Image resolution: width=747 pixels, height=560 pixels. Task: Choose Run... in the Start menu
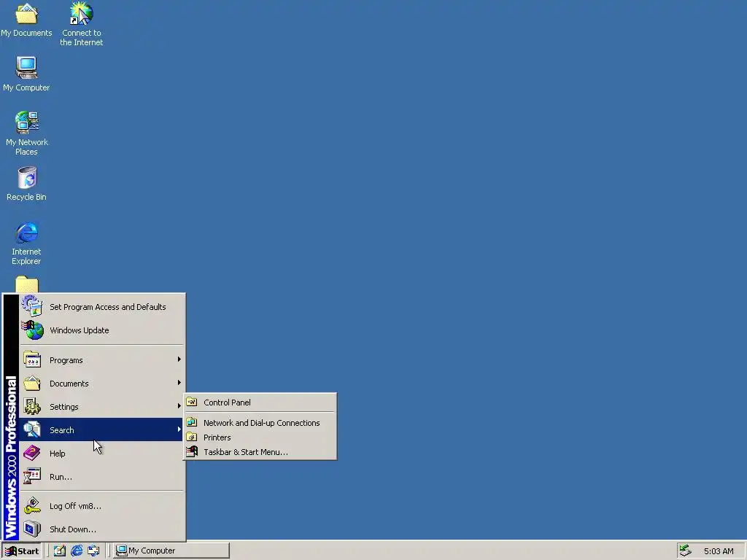[x=101, y=477]
